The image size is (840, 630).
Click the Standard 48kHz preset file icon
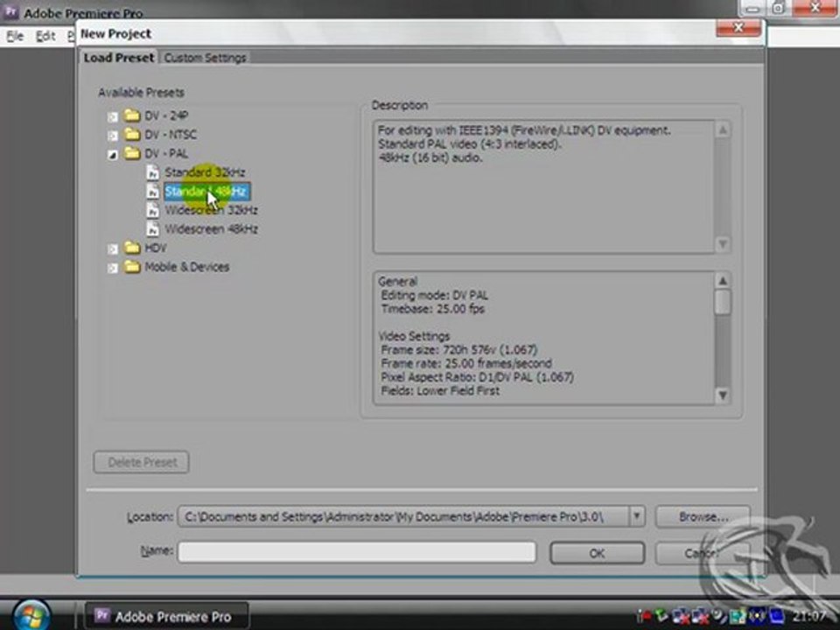pos(152,192)
